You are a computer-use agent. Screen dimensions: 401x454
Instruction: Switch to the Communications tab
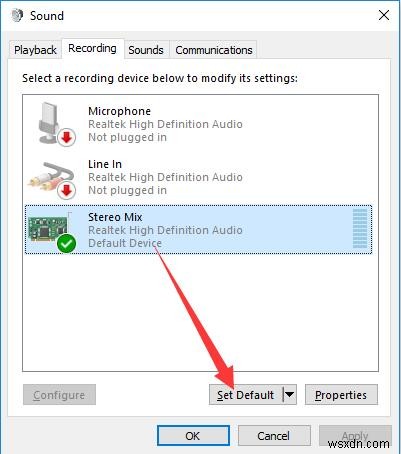(214, 50)
